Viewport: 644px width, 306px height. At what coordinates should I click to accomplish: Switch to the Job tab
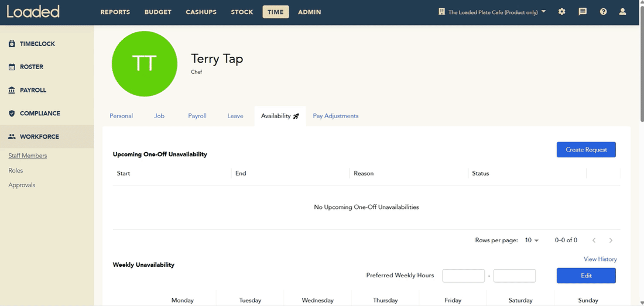coord(159,116)
